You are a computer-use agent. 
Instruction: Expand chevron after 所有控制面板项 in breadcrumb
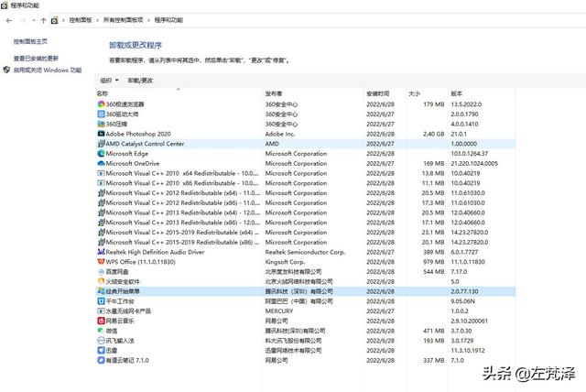click(148, 20)
